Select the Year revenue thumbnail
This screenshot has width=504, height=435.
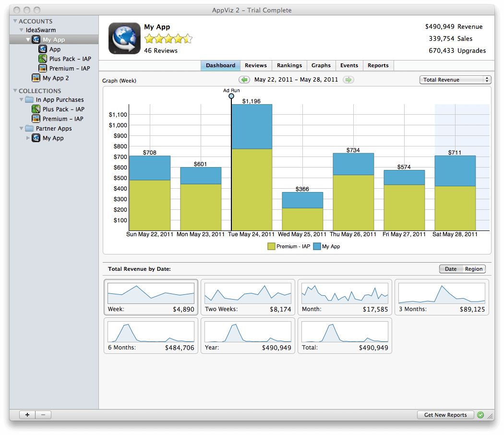pyautogui.click(x=248, y=336)
